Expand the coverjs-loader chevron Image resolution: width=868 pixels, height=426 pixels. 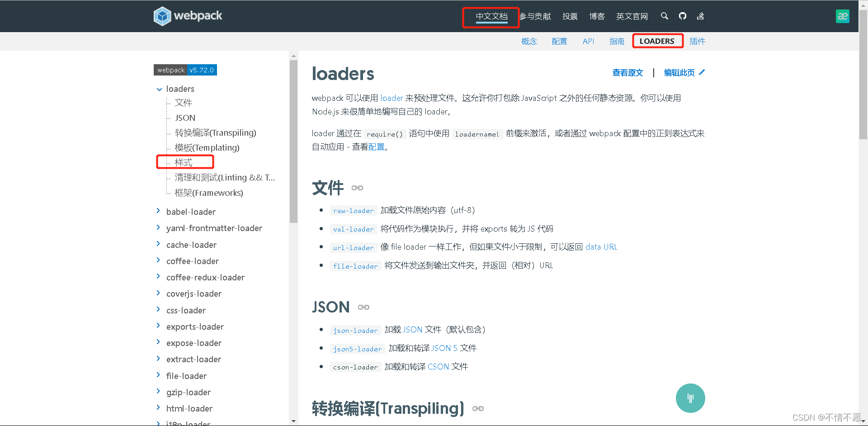(x=158, y=293)
